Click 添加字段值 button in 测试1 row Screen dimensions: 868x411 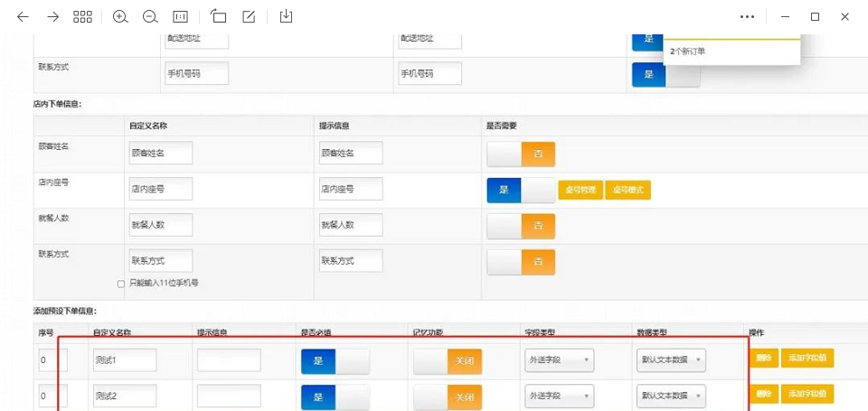(x=807, y=359)
